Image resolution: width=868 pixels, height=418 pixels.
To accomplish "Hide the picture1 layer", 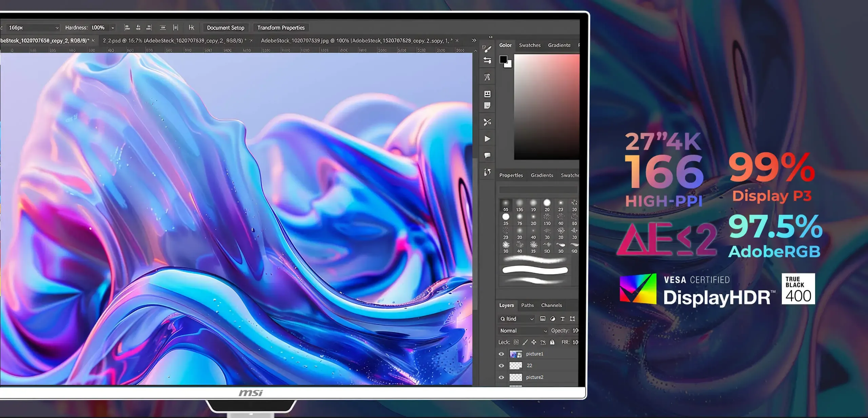I will (501, 354).
